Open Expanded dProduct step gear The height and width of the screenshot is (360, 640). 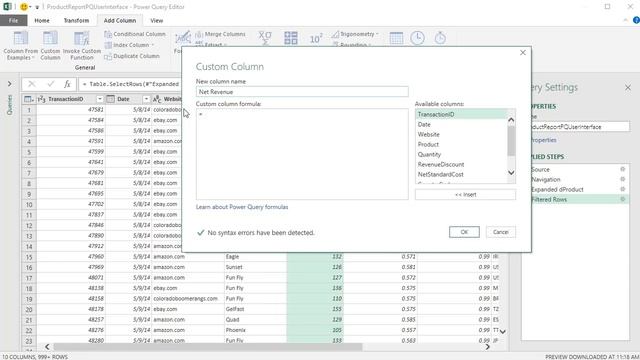point(622,189)
